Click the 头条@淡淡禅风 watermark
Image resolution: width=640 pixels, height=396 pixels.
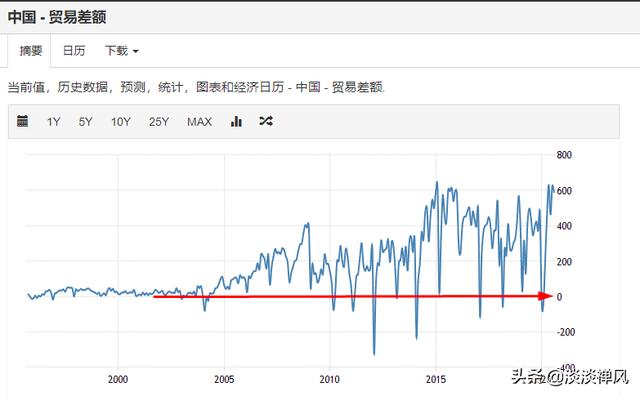tap(570, 376)
